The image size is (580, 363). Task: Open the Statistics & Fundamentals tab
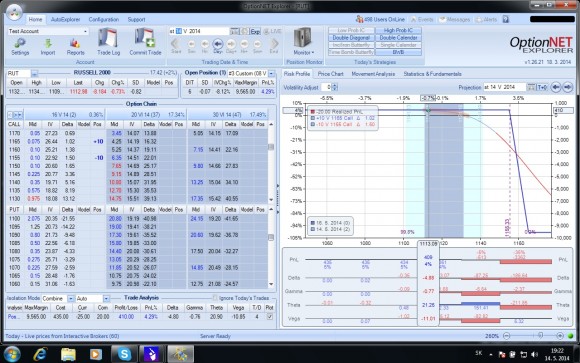432,74
